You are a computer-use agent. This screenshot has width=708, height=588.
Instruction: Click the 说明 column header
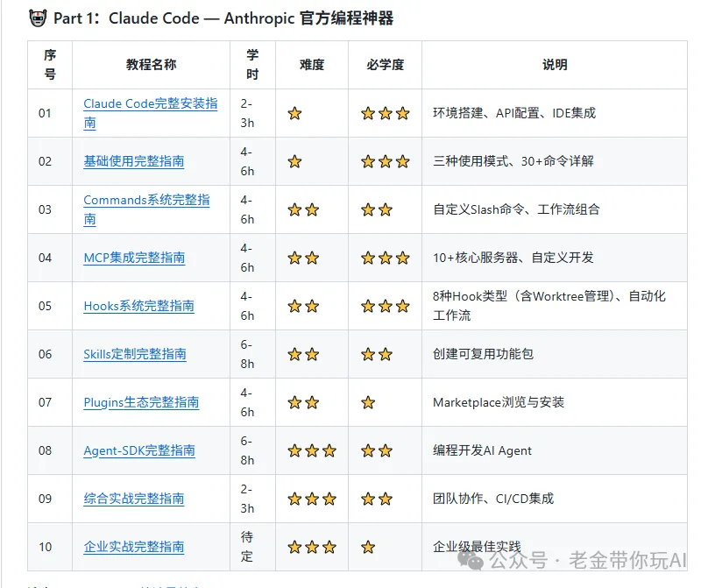pyautogui.click(x=554, y=65)
